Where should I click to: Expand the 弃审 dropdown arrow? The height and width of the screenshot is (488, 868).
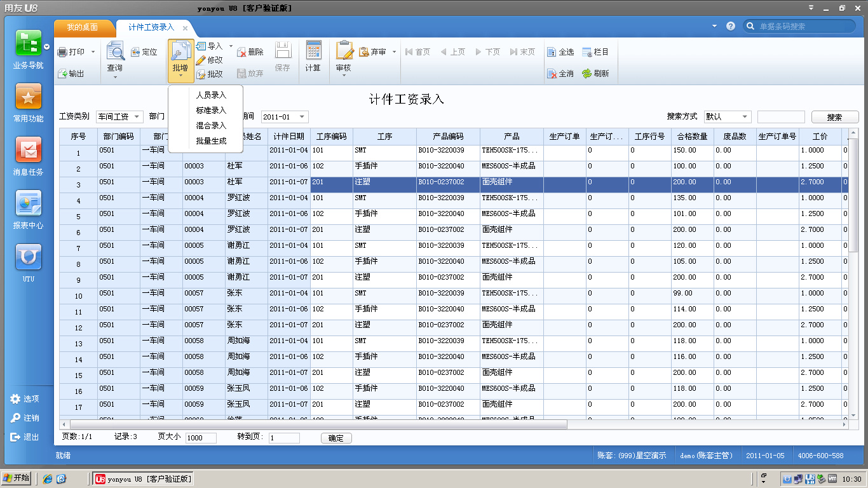click(394, 52)
